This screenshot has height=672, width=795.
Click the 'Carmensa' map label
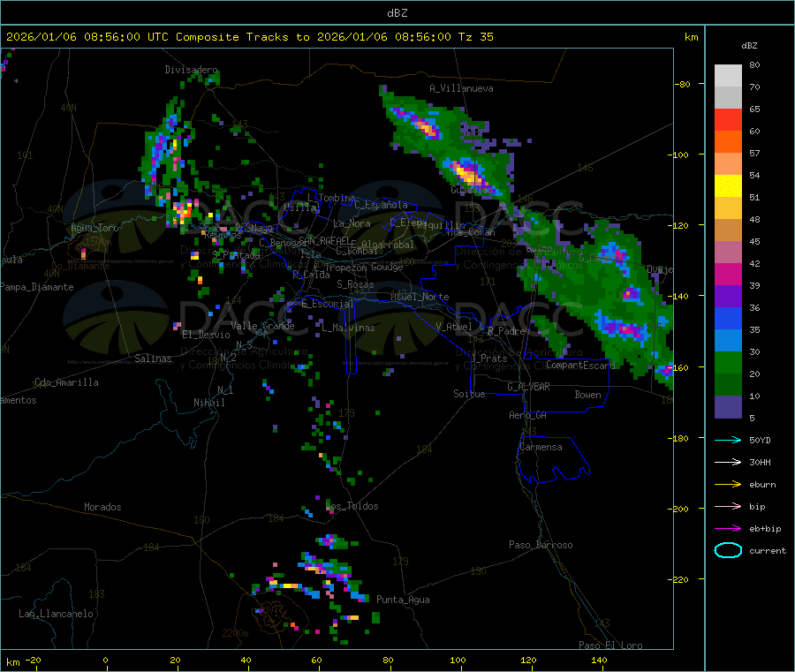541,447
